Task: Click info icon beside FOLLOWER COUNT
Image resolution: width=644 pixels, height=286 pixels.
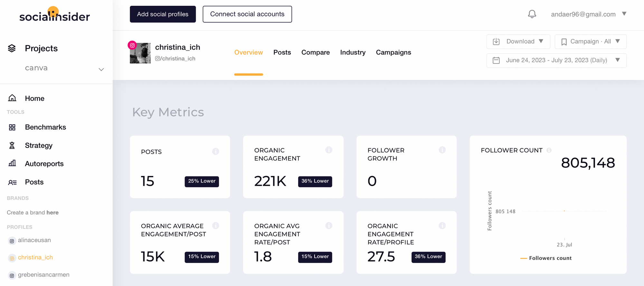Action: [x=549, y=150]
